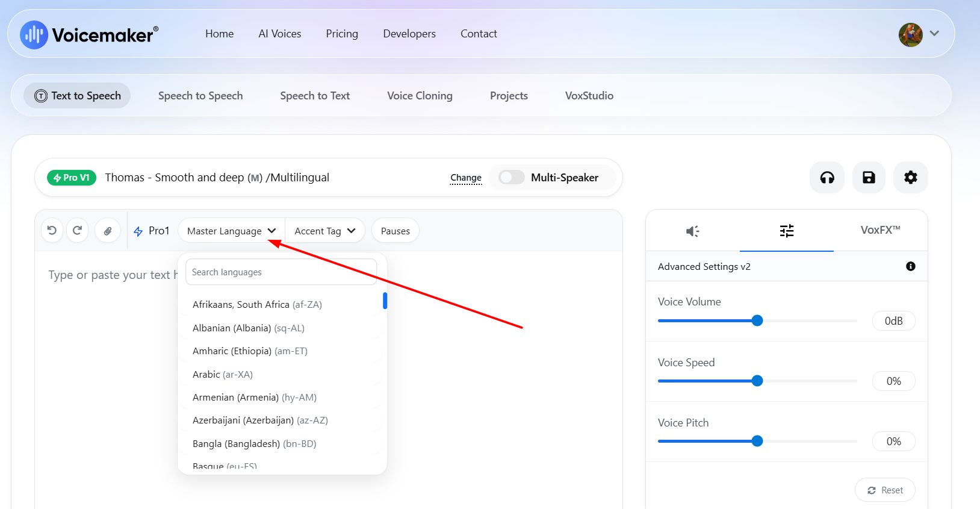This screenshot has width=980, height=509.
Task: Select Bangla (Bangladesh) language
Action: pyautogui.click(x=254, y=444)
